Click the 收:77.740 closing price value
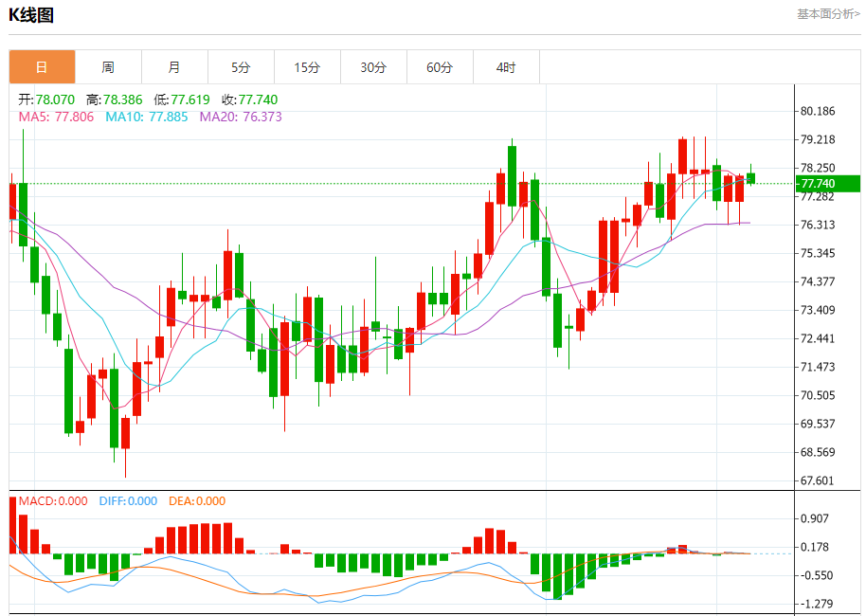This screenshot has height=616, width=866. tap(249, 100)
